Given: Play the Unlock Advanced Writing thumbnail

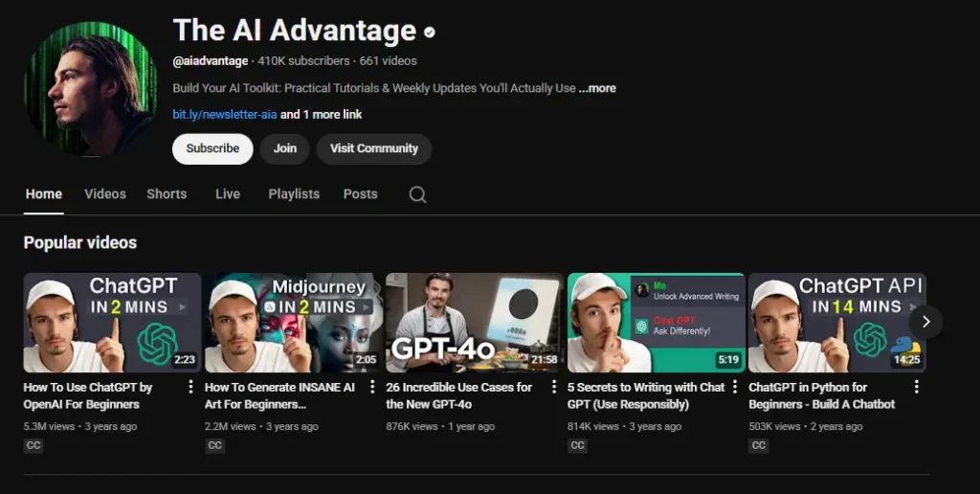Looking at the screenshot, I should [x=657, y=323].
